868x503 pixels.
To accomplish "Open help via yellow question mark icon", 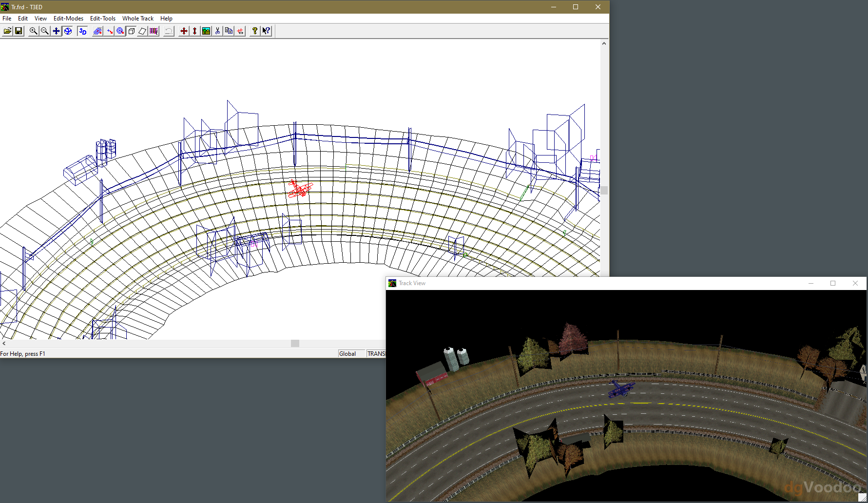I will point(254,31).
